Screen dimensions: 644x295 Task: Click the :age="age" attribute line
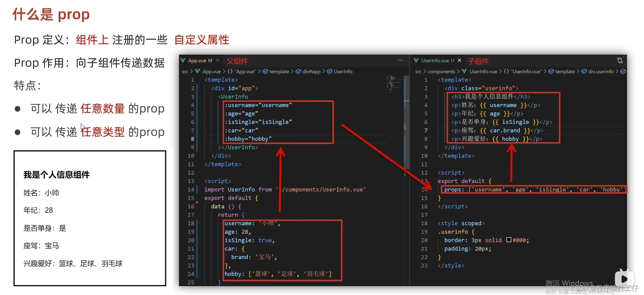click(241, 114)
